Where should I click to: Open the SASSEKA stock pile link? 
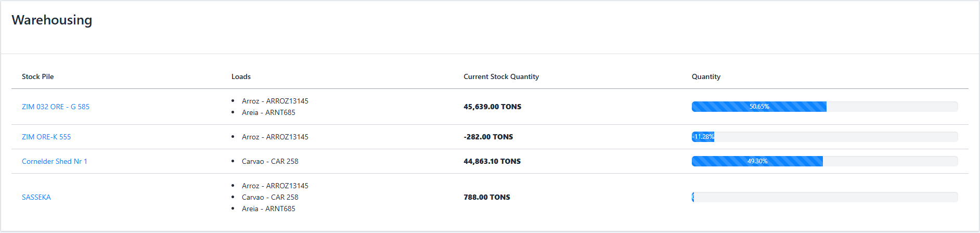coord(36,197)
